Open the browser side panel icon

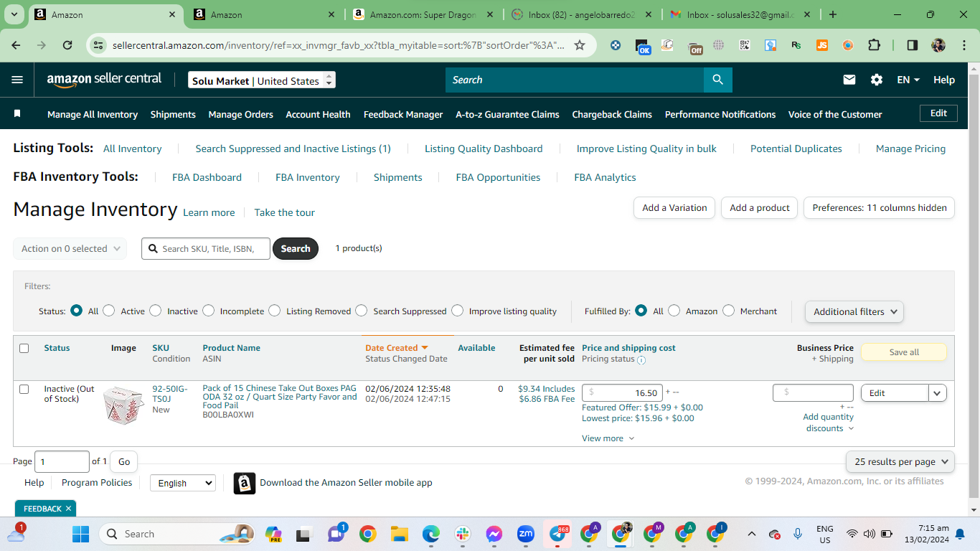click(913, 45)
